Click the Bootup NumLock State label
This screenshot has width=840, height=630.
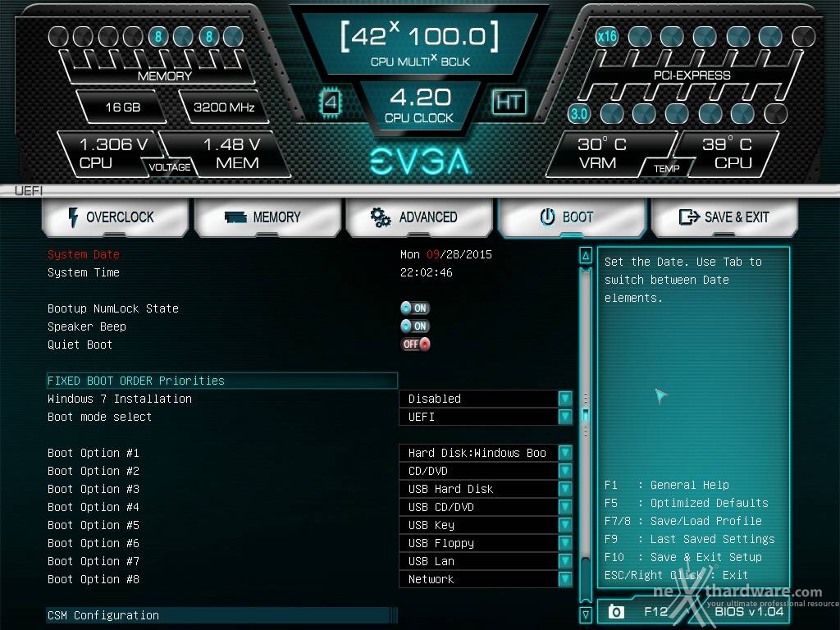coord(113,308)
